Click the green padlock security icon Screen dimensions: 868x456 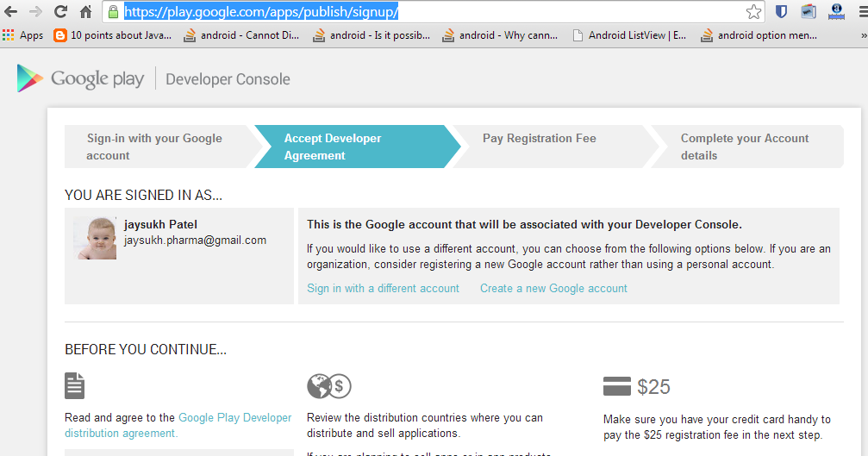(113, 11)
